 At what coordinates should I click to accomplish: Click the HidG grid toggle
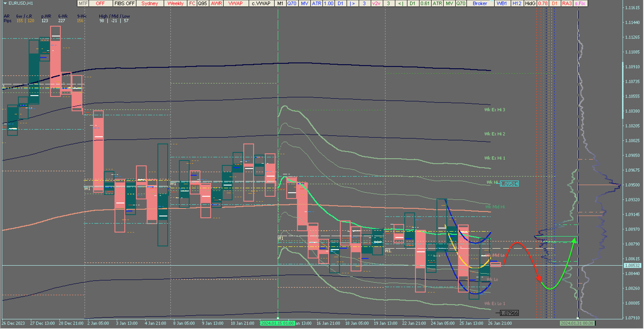[x=530, y=4]
